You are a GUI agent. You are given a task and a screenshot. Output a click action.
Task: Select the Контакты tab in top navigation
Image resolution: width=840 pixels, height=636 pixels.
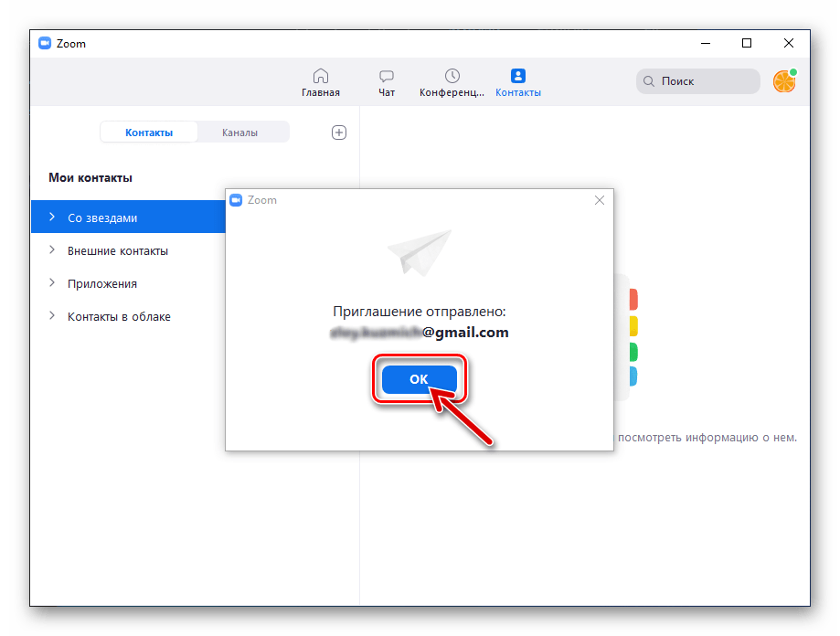518,82
